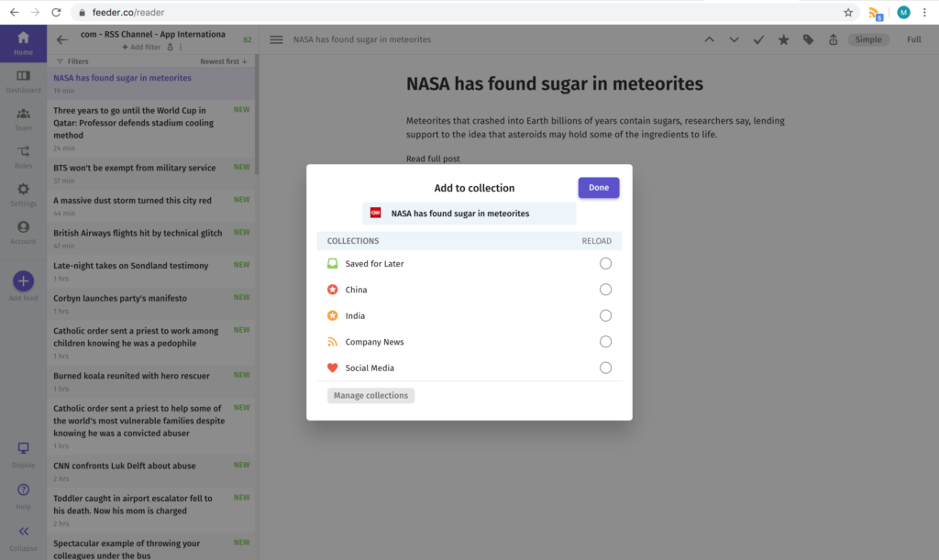
Task: Click the India collection label
Action: (355, 315)
